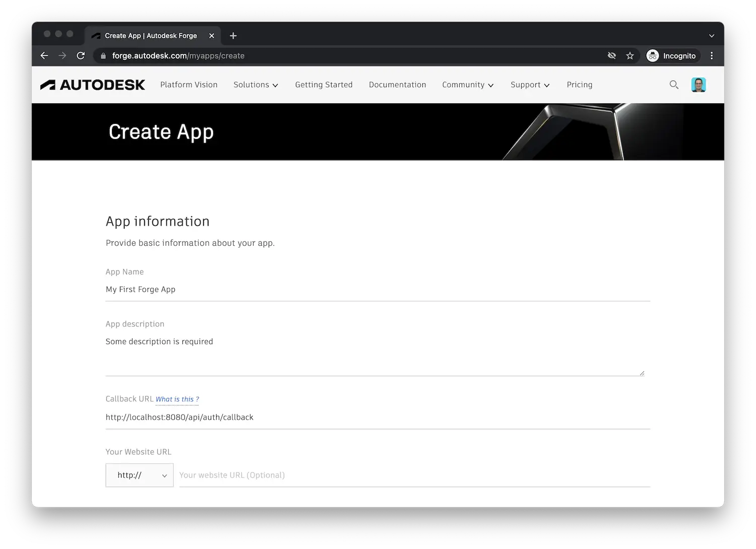Click the Create App banner title
The height and width of the screenshot is (549, 756).
pos(161,132)
